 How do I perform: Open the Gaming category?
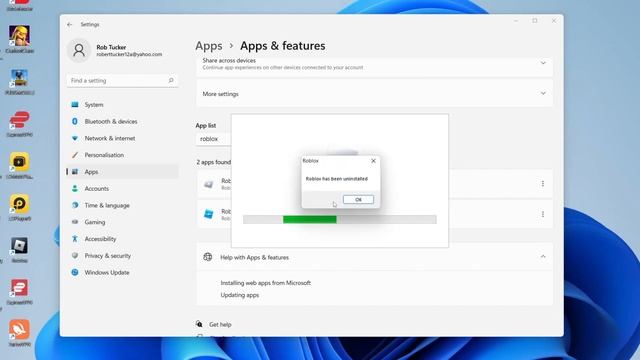click(122, 222)
